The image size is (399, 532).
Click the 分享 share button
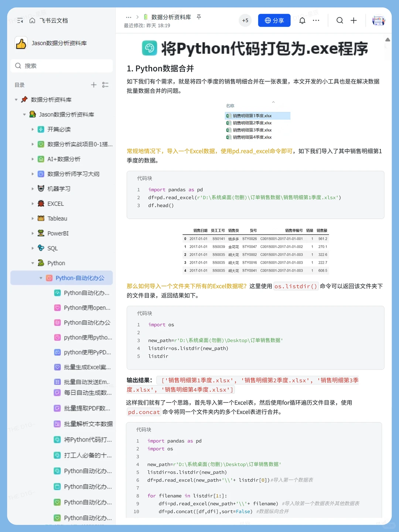[x=274, y=20]
